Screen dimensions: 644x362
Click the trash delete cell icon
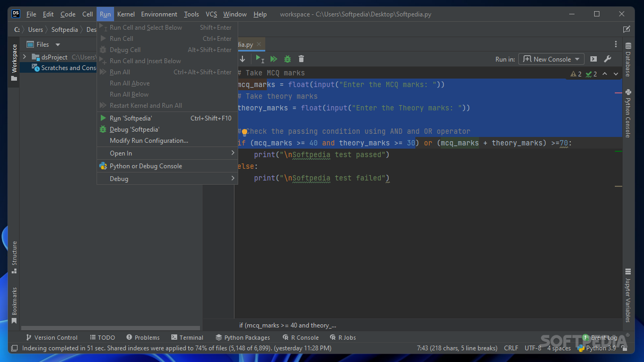[301, 59]
